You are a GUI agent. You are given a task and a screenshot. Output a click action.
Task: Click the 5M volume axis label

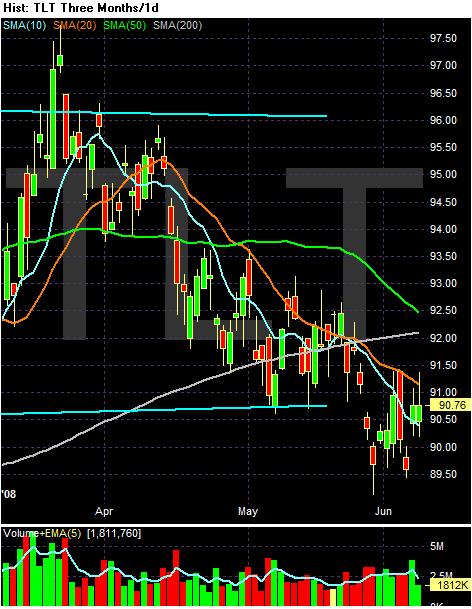[x=437, y=547]
